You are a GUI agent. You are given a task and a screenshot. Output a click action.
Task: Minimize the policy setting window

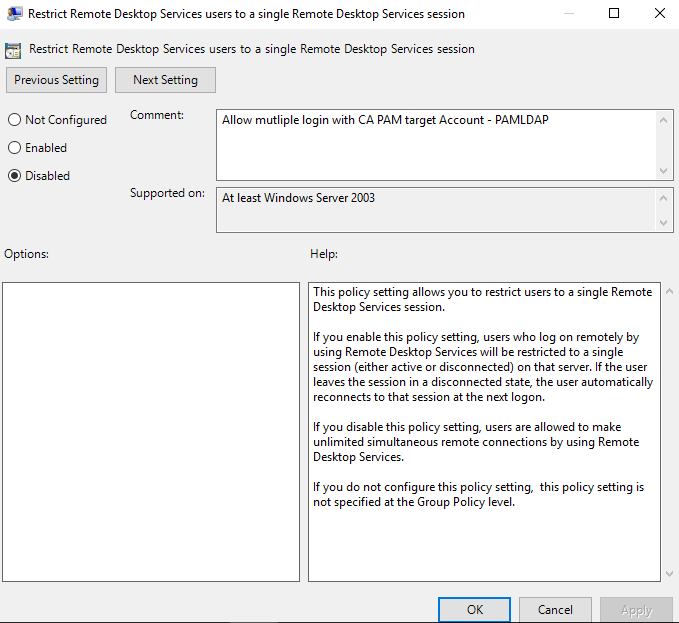click(x=568, y=14)
